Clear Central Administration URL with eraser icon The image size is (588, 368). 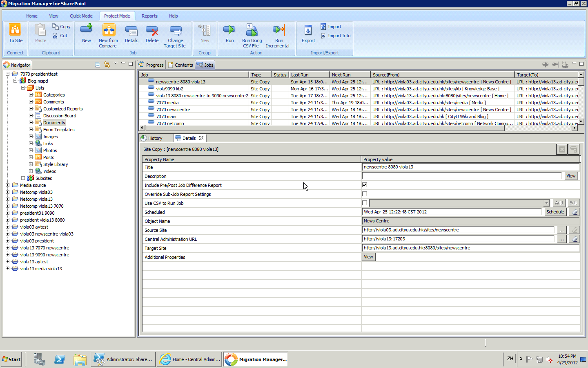point(575,239)
